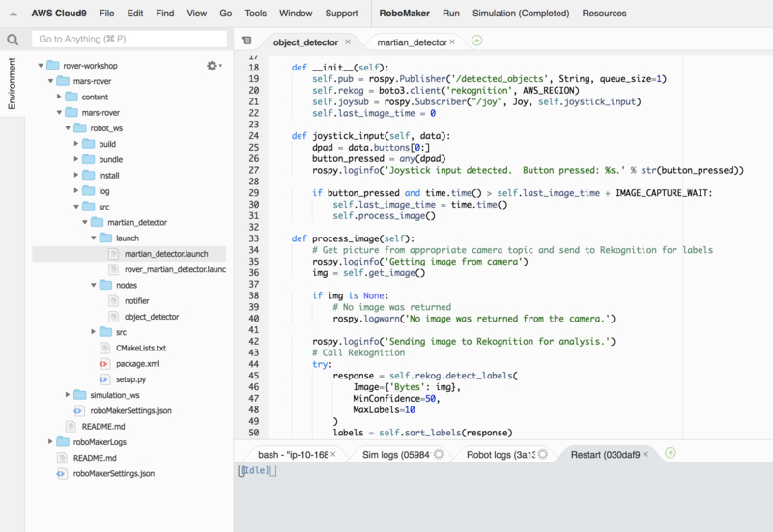The width and height of the screenshot is (773, 532).
Task: Select rover_martian_detector.launch file
Action: 175,269
